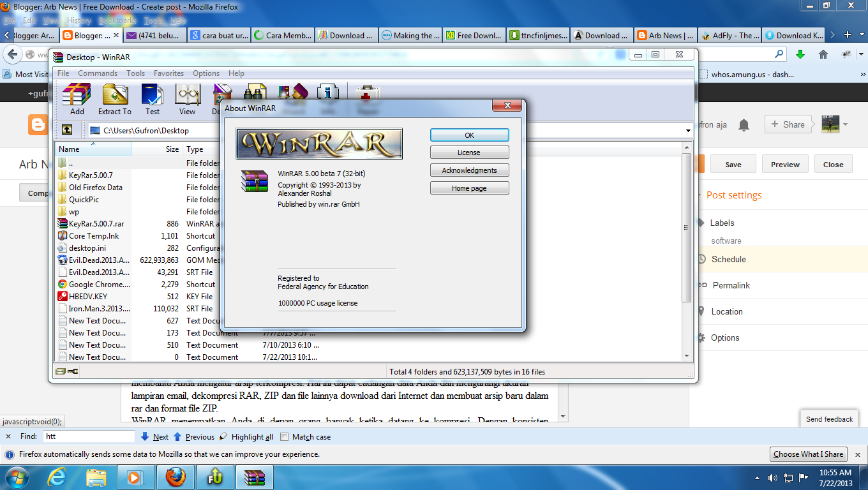Open WinRAR Favorites menu
Viewport: 868px width, 490px height.
point(168,73)
